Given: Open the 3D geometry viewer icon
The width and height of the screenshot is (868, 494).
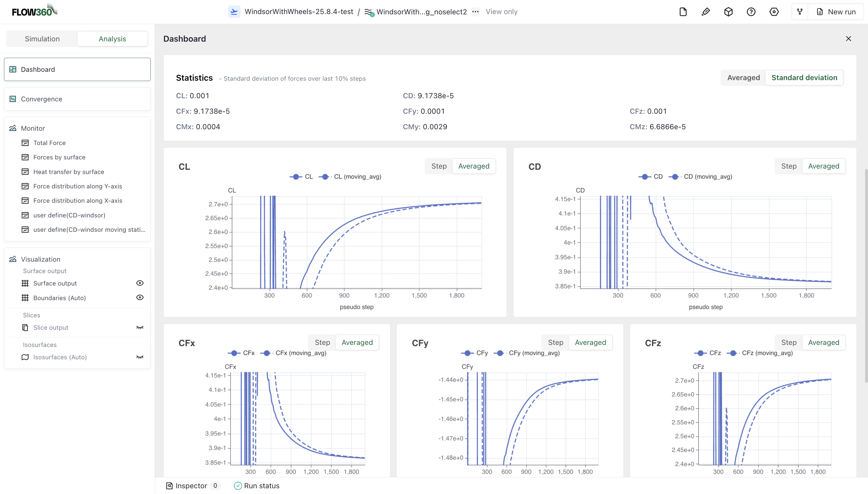Looking at the screenshot, I should click(x=728, y=11).
